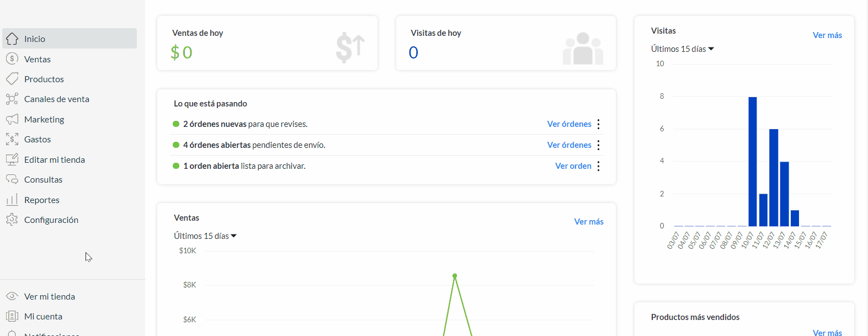Click the Configuración gear icon
The image size is (868, 336).
pos(12,220)
